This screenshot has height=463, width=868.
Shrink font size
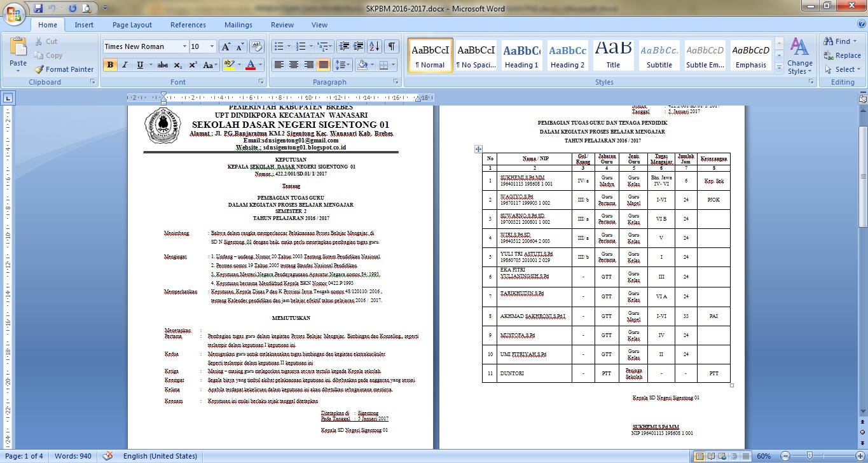240,46
